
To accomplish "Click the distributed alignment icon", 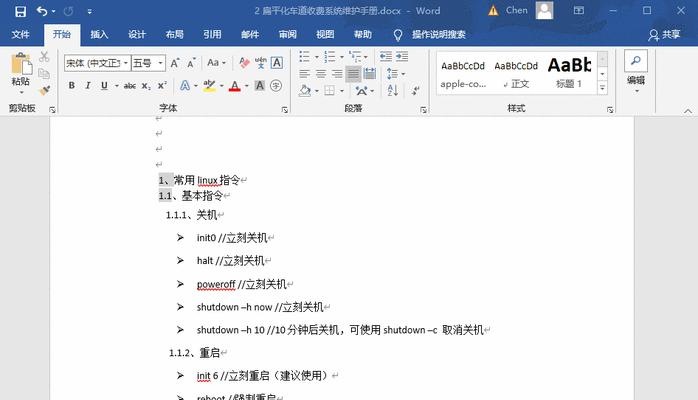I will (369, 73).
